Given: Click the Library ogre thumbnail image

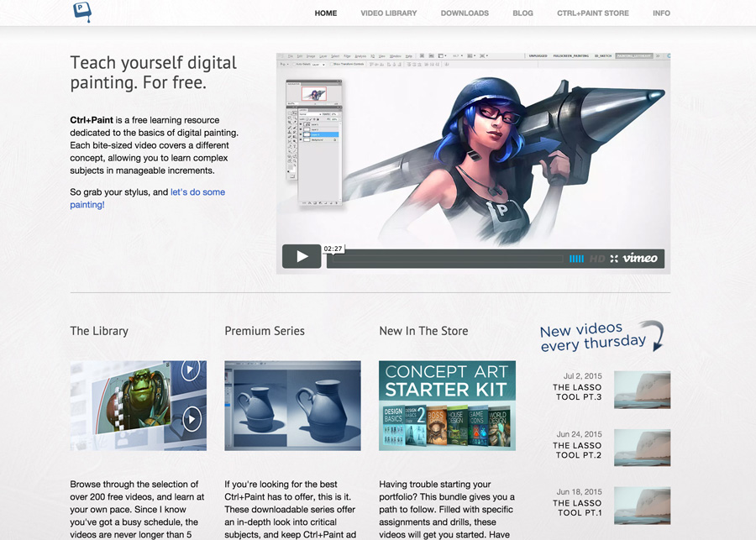Looking at the screenshot, I should pyautogui.click(x=139, y=406).
